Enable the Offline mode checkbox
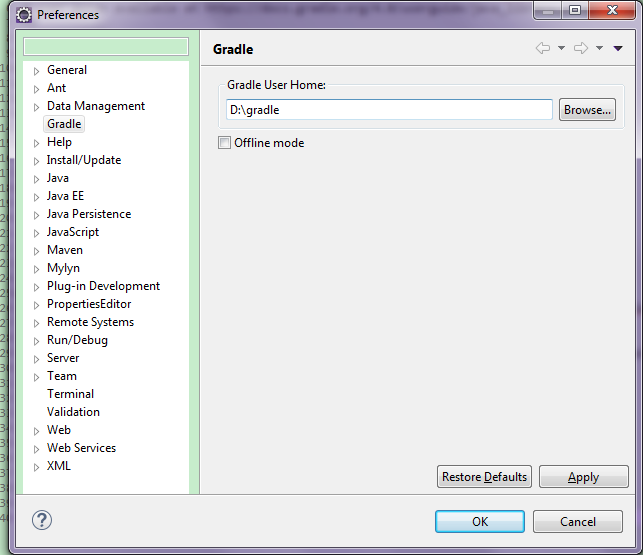The height and width of the screenshot is (555, 643). click(224, 143)
